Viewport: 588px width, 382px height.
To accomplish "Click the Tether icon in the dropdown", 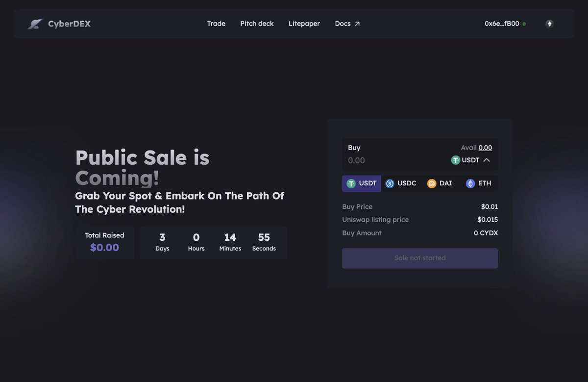I will tap(456, 160).
